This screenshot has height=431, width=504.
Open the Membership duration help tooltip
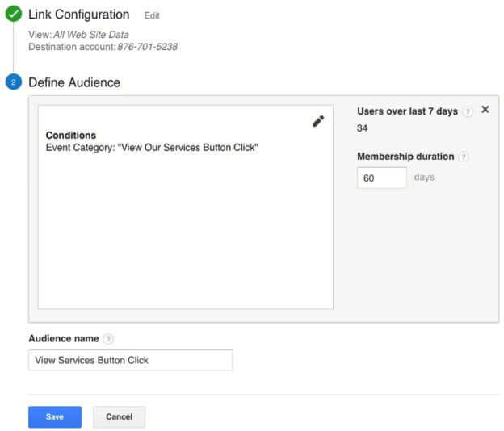[463, 157]
